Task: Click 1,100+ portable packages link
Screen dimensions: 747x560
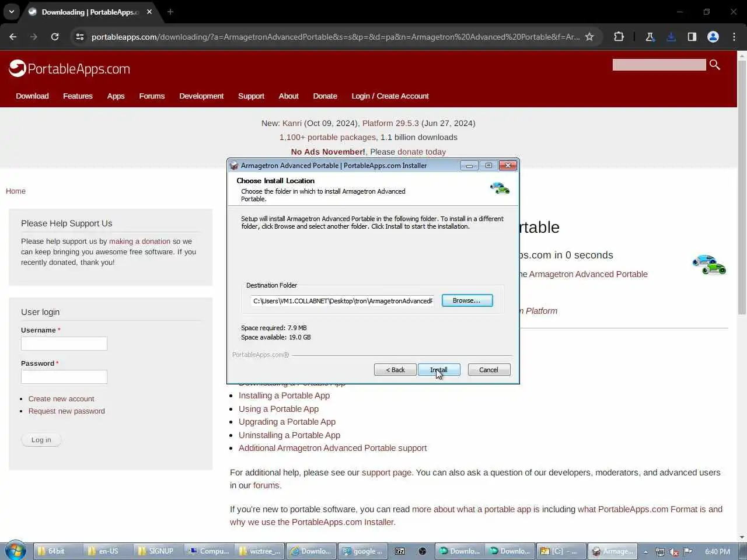Action: (x=327, y=137)
